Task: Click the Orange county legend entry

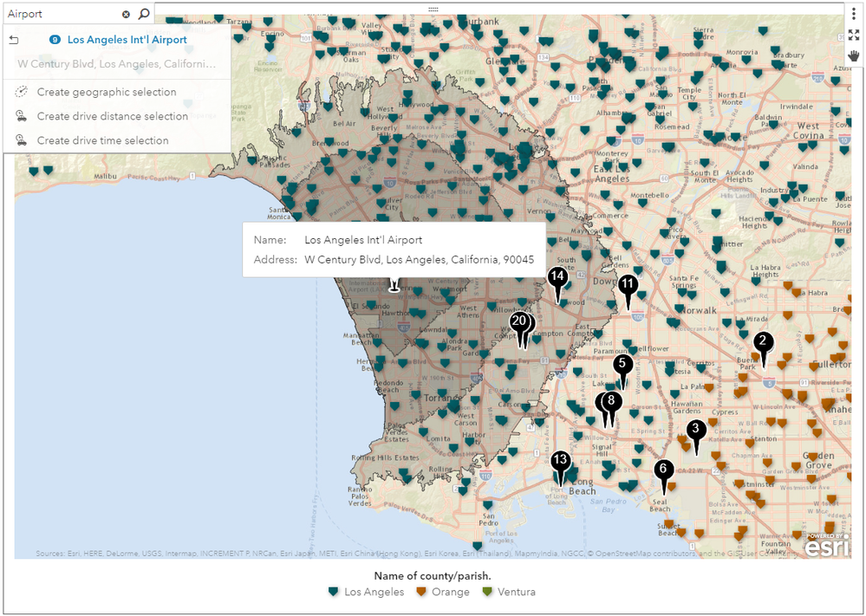Action: point(442,593)
